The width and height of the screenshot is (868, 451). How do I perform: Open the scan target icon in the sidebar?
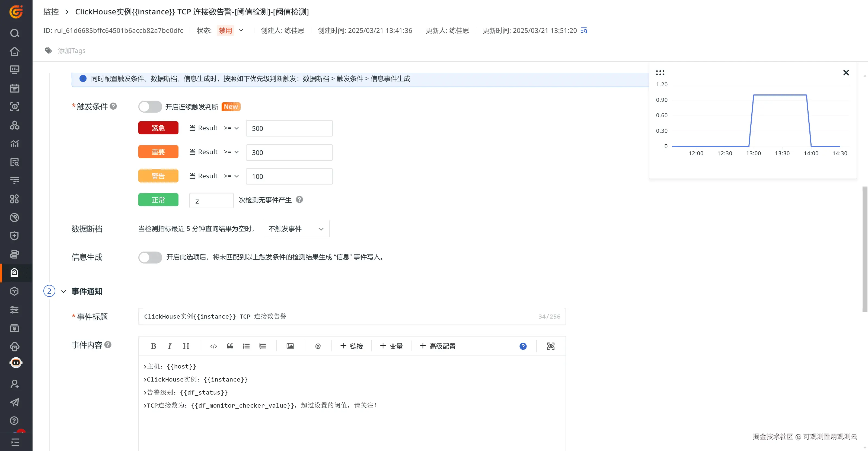point(14,107)
